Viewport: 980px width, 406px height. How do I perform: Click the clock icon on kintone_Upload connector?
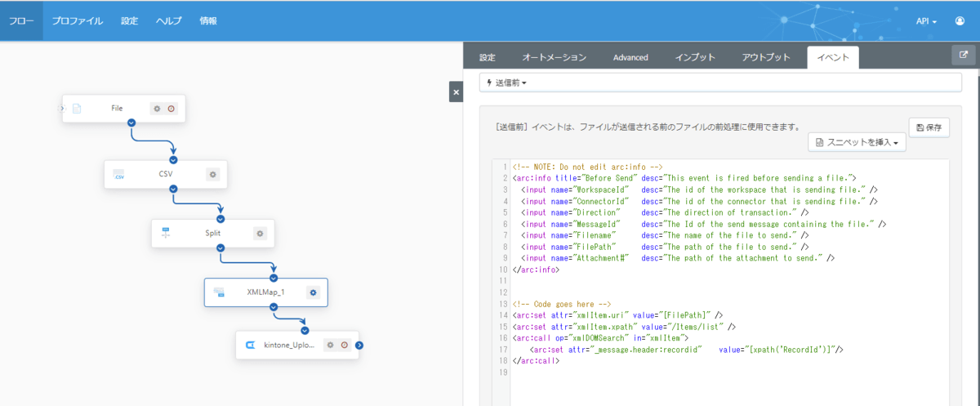tap(345, 345)
